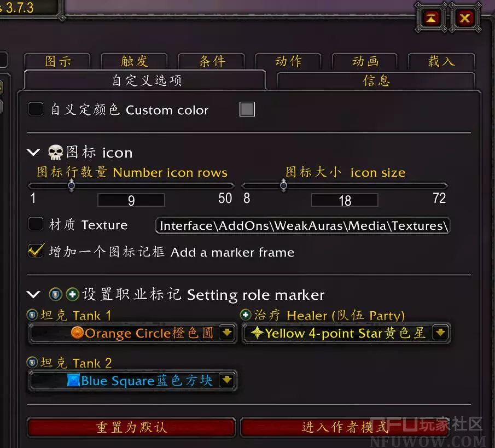Viewport: 495px width, 448px height.
Task: Open the Healer Yellow 4-point Star dropdown arrow
Action: (440, 332)
